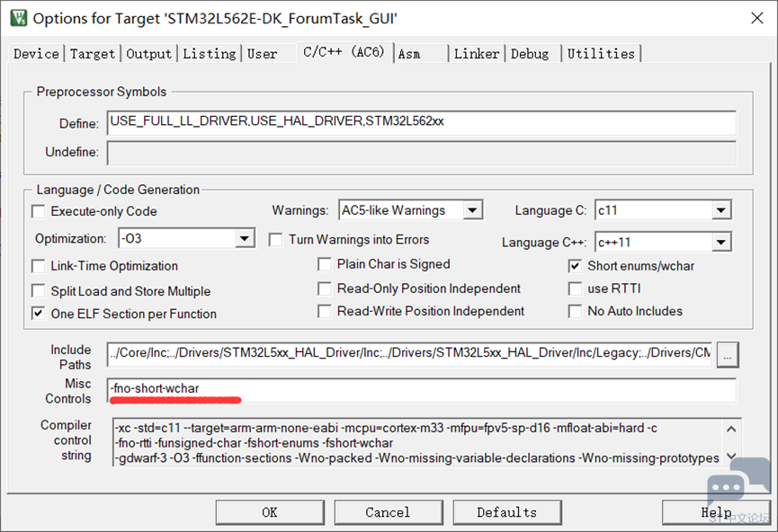Close the Options for Target dialog

[x=757, y=18]
